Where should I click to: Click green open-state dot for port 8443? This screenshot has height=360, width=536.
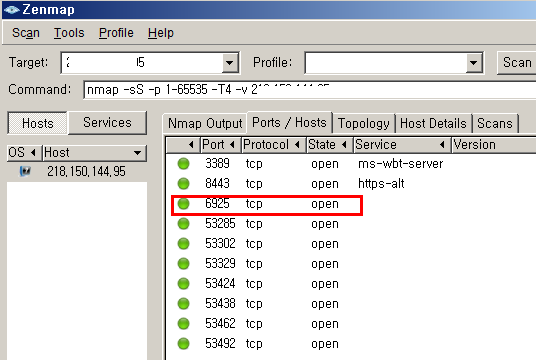184,184
